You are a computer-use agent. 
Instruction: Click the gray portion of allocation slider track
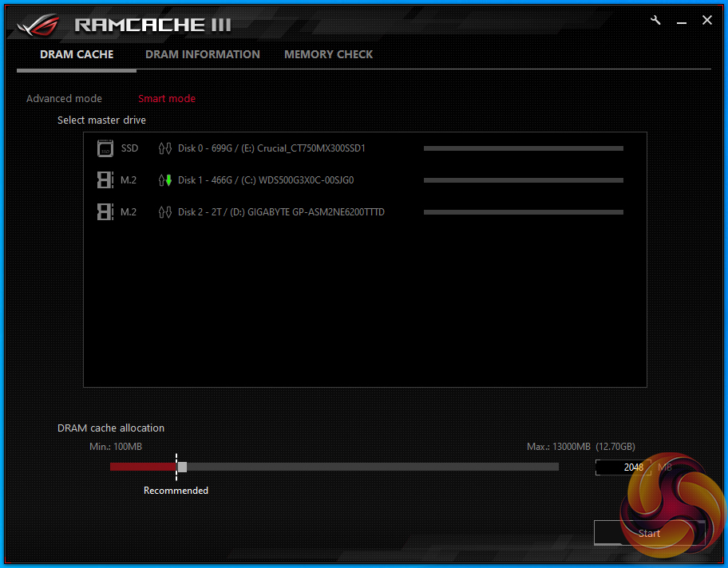[373, 467]
